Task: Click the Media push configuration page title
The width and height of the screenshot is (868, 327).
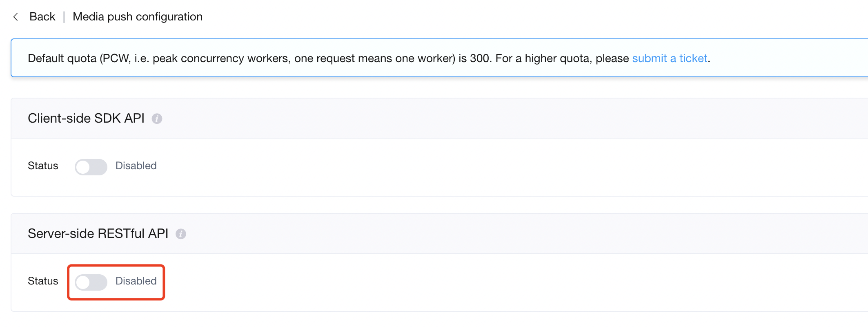Action: tap(138, 17)
